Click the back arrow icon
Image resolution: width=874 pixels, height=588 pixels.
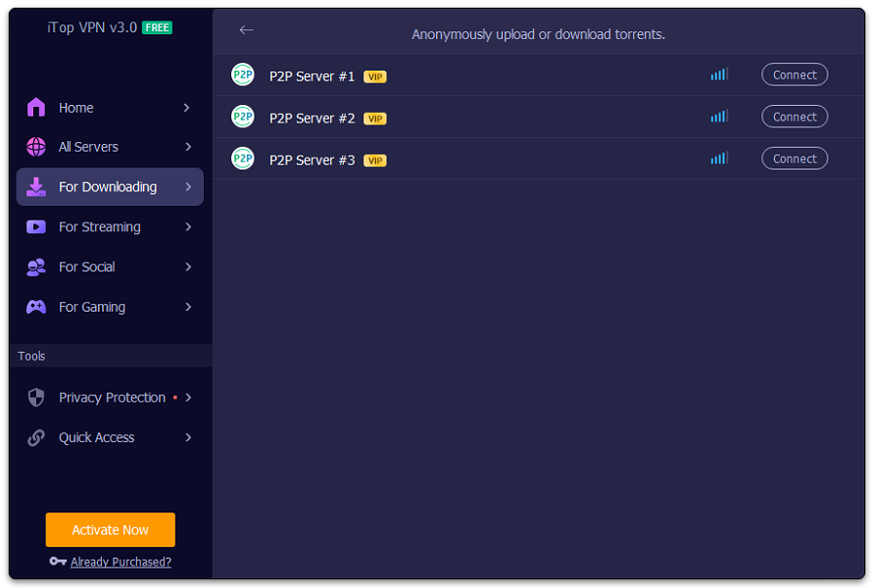tap(246, 30)
